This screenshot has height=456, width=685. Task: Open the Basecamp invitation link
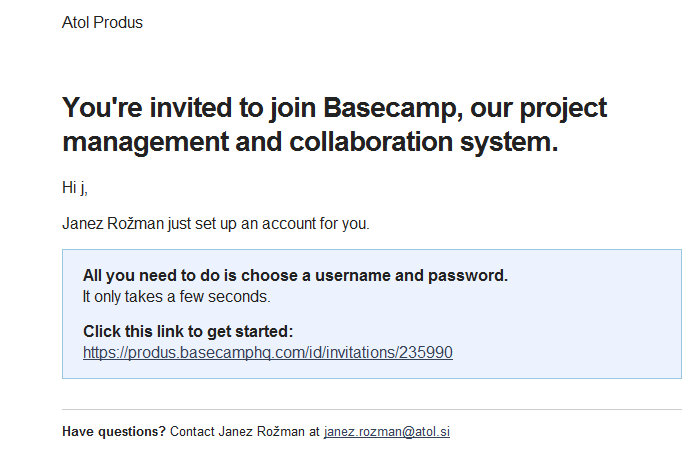[268, 352]
